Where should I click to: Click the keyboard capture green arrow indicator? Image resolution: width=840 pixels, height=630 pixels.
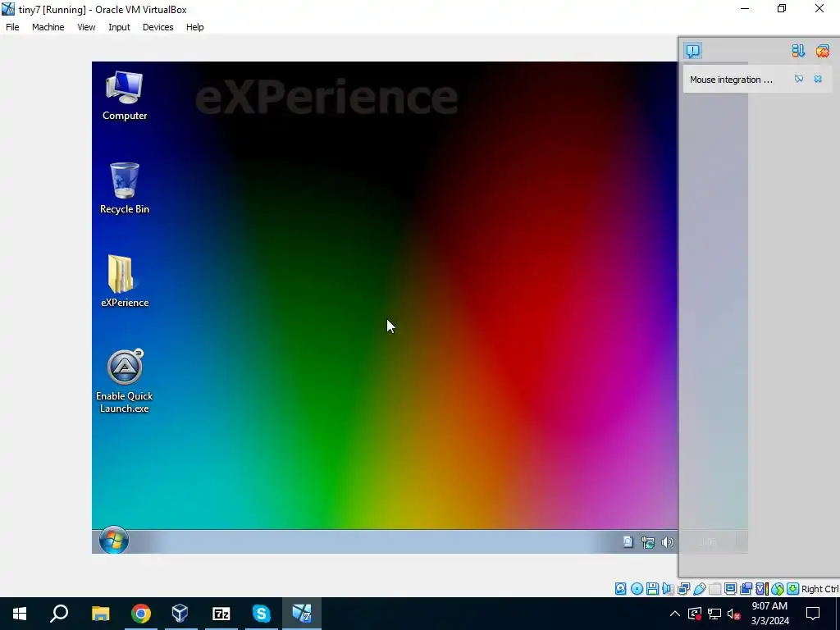click(793, 589)
